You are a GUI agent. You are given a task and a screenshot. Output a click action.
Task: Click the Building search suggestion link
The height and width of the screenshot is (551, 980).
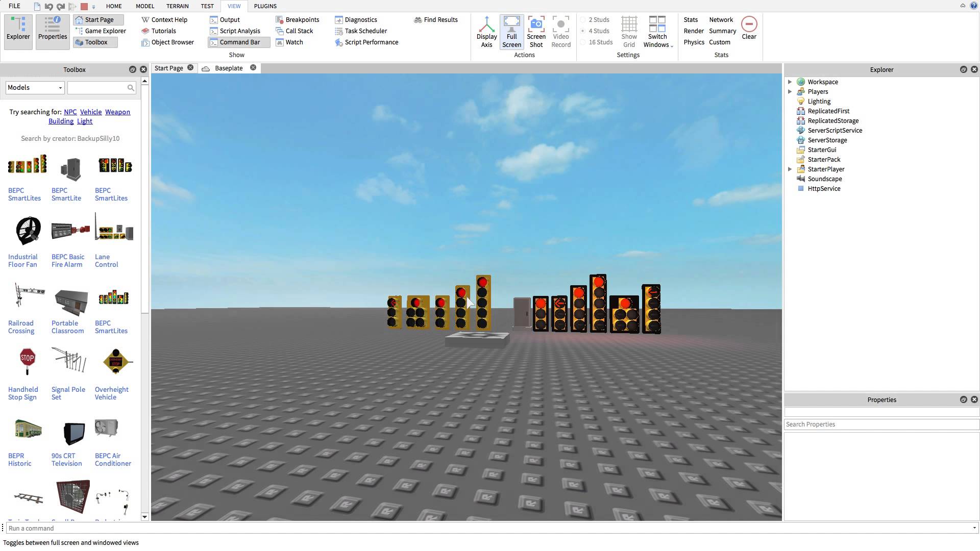tap(61, 121)
